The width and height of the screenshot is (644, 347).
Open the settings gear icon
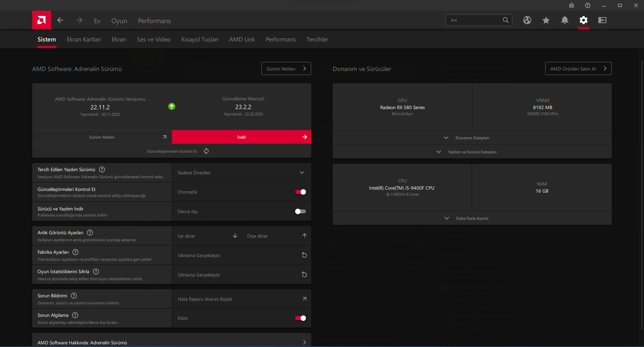tap(584, 20)
